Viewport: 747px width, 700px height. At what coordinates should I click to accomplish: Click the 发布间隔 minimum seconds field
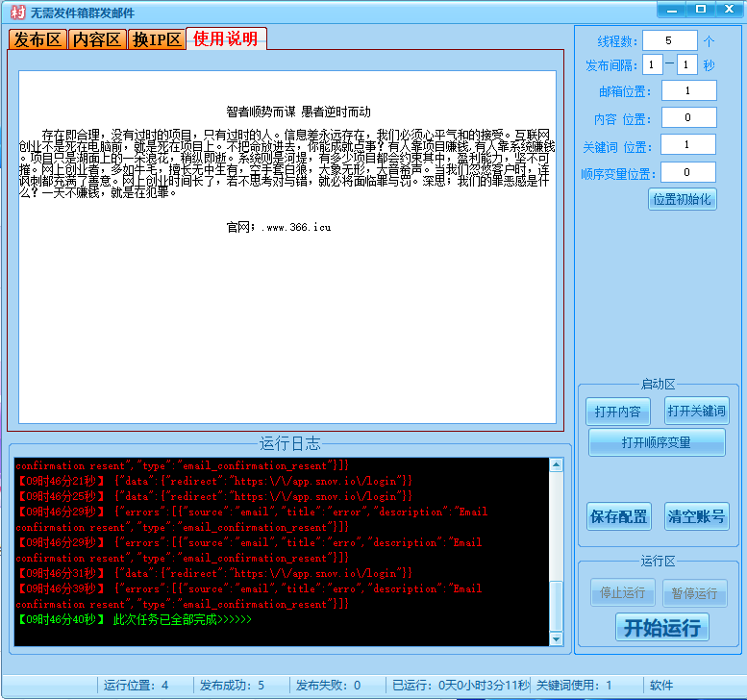(653, 65)
